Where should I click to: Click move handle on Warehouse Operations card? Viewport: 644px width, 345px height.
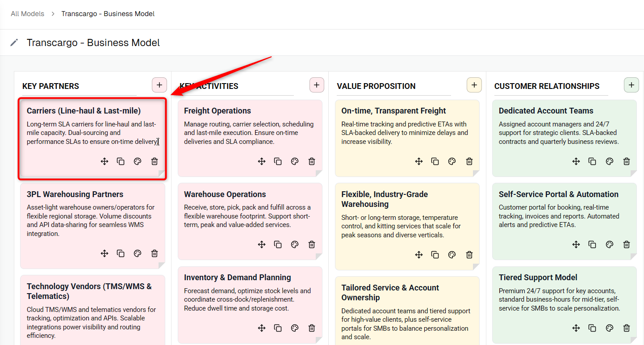(262, 244)
